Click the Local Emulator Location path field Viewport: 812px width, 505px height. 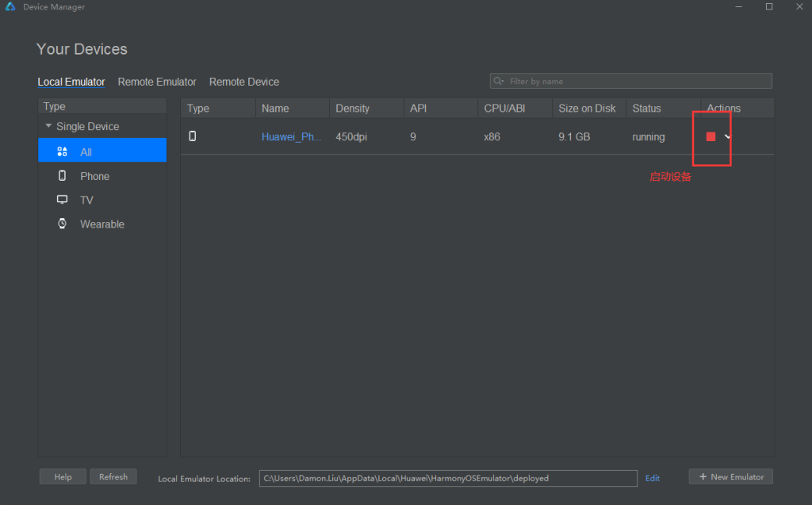click(448, 478)
